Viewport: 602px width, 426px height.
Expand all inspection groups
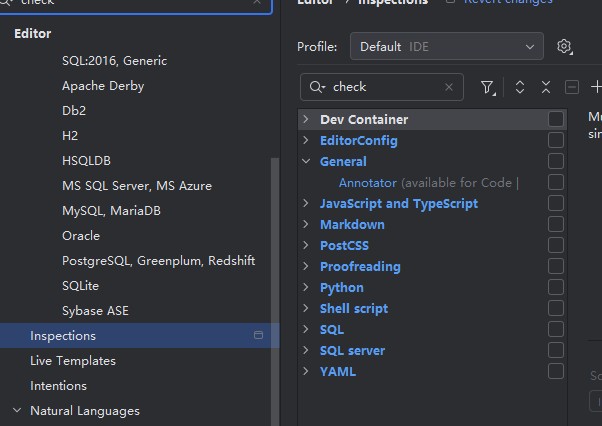pyautogui.click(x=520, y=87)
